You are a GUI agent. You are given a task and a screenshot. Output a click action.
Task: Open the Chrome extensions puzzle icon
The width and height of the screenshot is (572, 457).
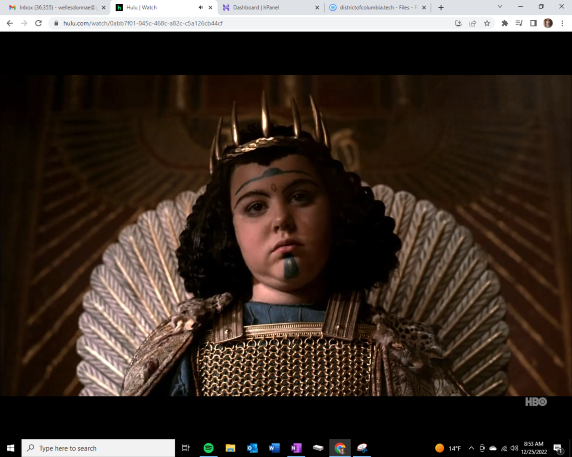[x=505, y=23]
